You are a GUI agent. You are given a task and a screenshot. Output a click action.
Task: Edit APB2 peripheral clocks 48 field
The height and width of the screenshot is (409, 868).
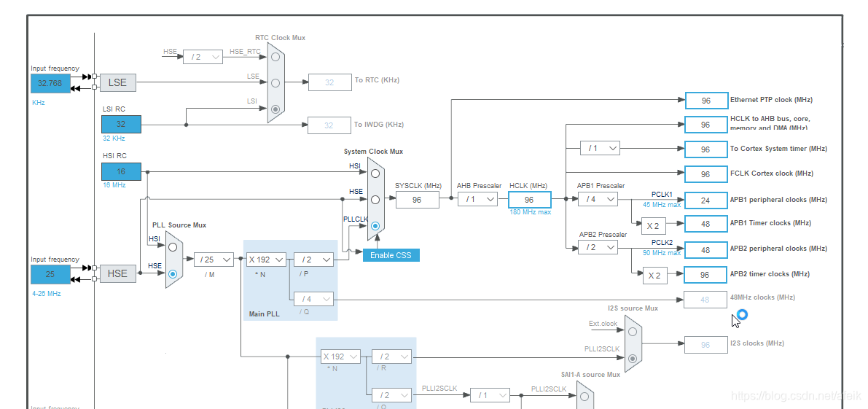coord(706,250)
